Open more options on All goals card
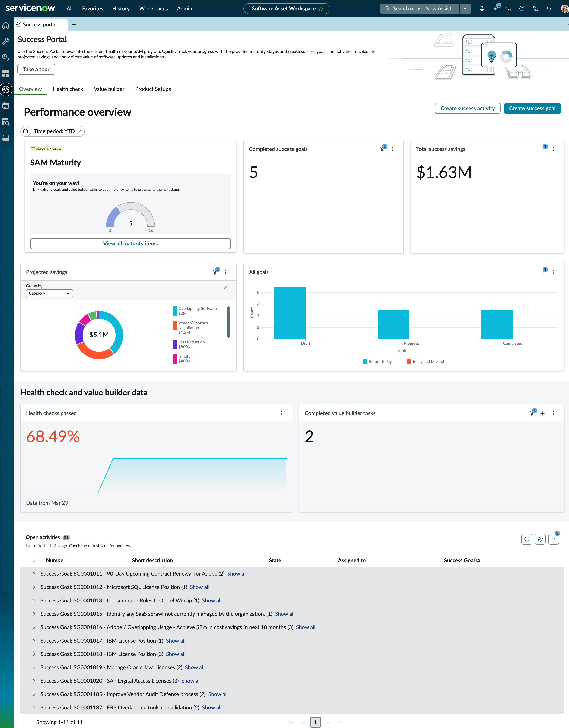The width and height of the screenshot is (569, 728). (x=553, y=272)
